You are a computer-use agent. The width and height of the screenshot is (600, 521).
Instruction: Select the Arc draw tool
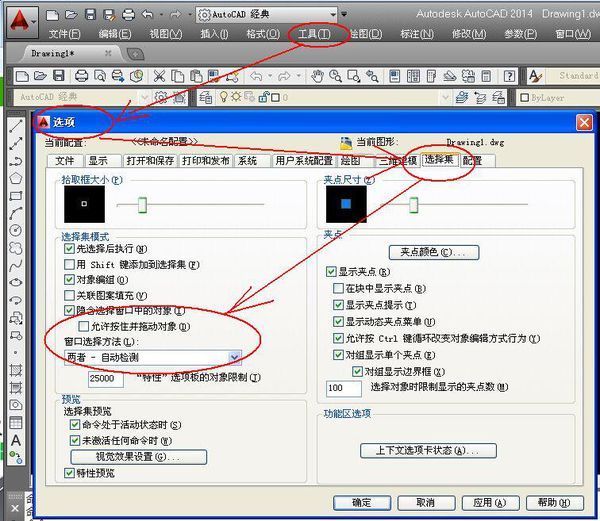(x=16, y=213)
